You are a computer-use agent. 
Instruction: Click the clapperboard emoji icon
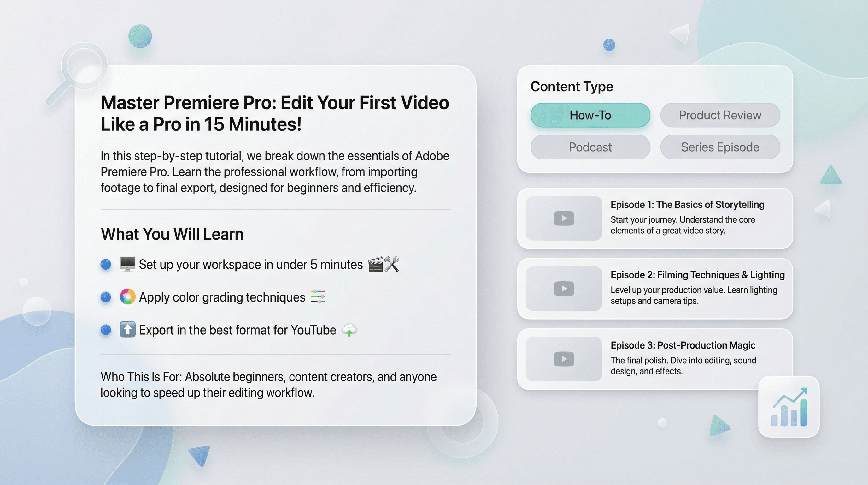tap(375, 264)
